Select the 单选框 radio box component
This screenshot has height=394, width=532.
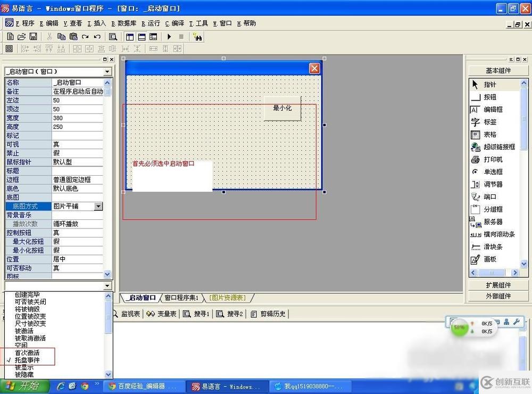[494, 172]
